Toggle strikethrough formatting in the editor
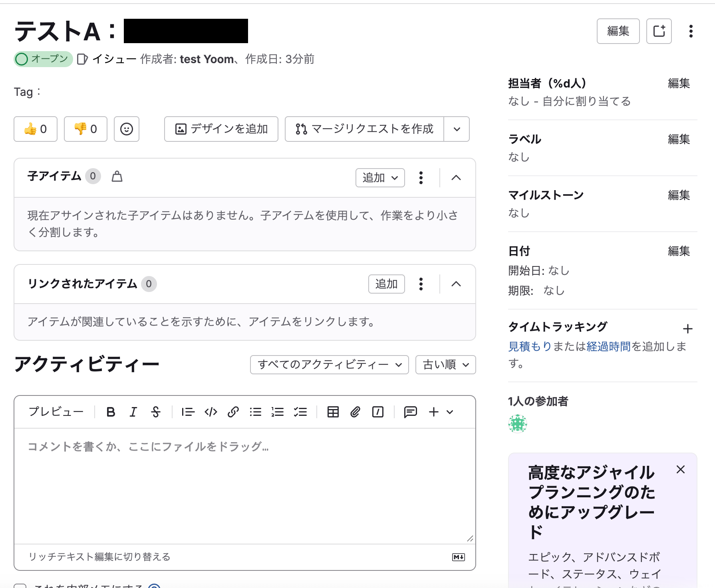 [x=155, y=412]
